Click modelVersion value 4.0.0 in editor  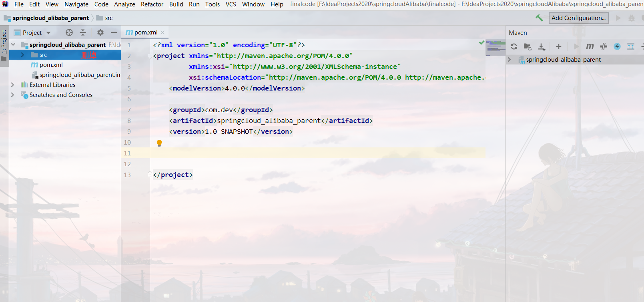pos(235,89)
